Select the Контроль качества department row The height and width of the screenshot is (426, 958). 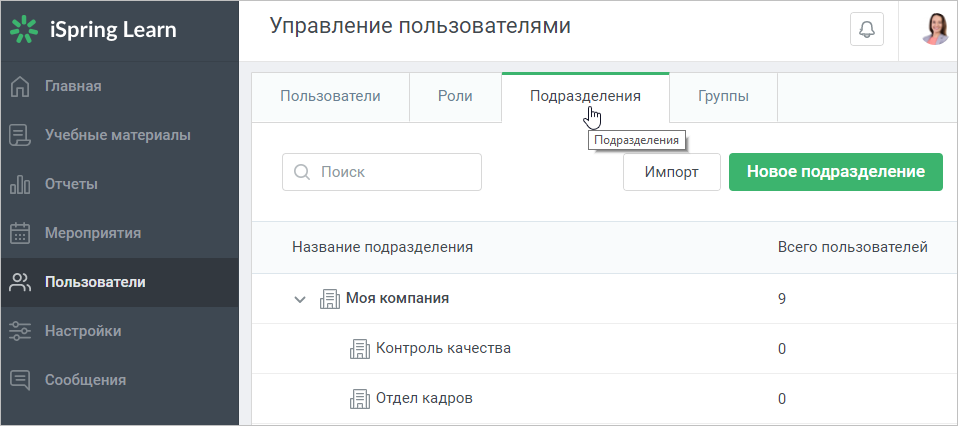tap(605, 349)
